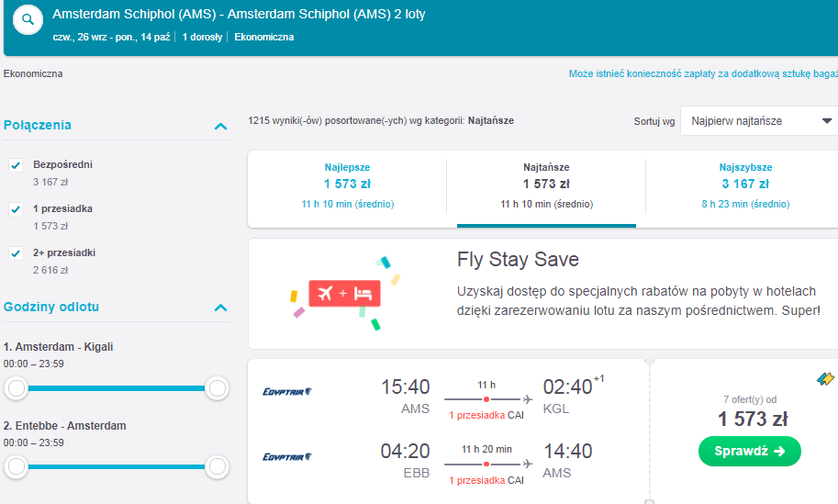Click the green Sprawdź button
Screen dimensions: 838x504
tap(749, 451)
